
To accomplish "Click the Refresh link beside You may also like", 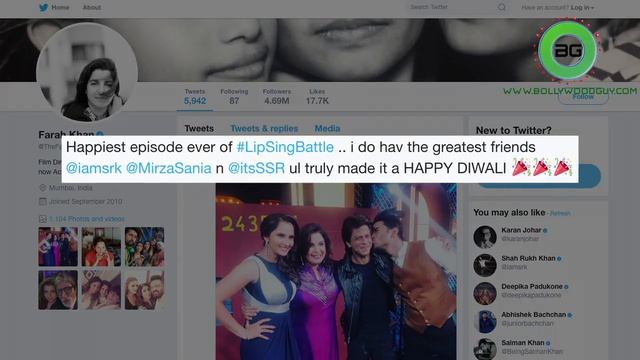I will click(561, 213).
